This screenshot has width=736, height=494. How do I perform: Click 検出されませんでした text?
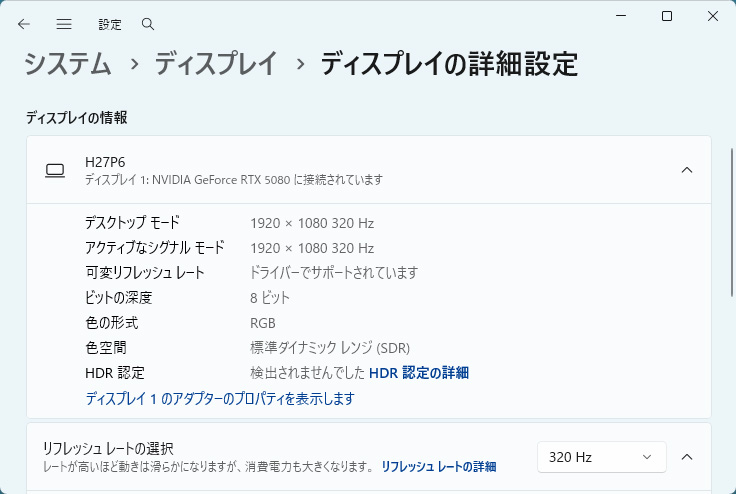[x=307, y=373]
